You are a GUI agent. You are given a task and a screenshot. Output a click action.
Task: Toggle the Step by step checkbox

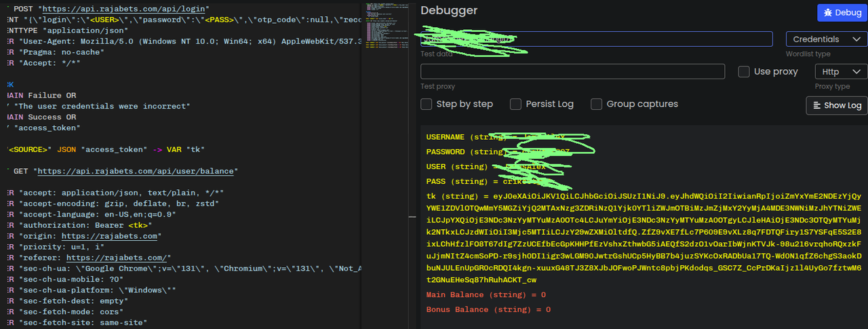[x=427, y=104]
